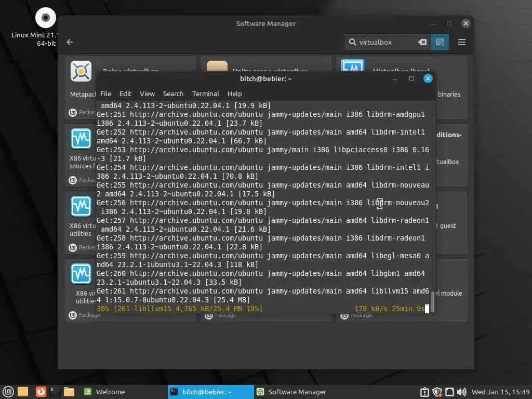Screen dimensions: 532x399
Task: Maximize the Software Manager window
Action: coord(449,23)
